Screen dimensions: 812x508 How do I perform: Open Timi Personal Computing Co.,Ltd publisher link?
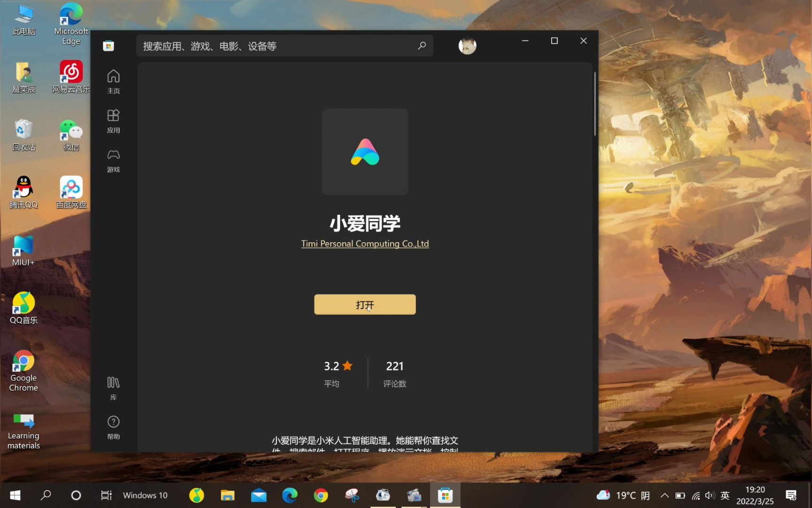point(365,244)
